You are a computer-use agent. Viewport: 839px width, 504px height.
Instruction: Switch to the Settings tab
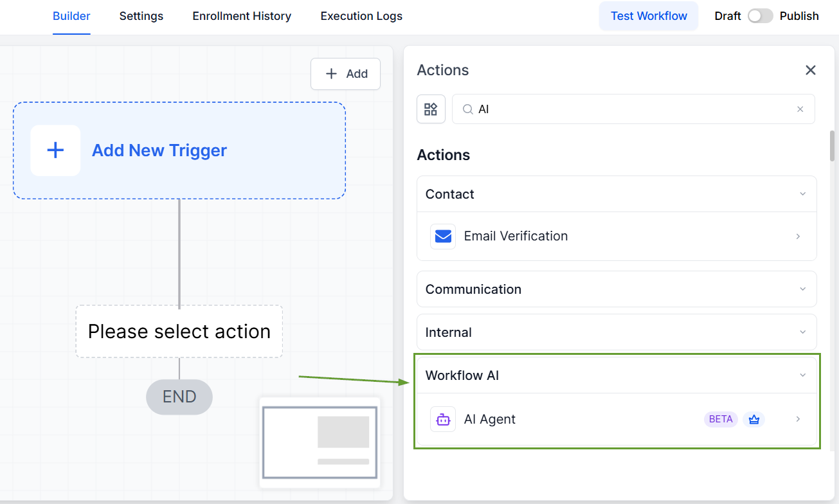pyautogui.click(x=141, y=16)
